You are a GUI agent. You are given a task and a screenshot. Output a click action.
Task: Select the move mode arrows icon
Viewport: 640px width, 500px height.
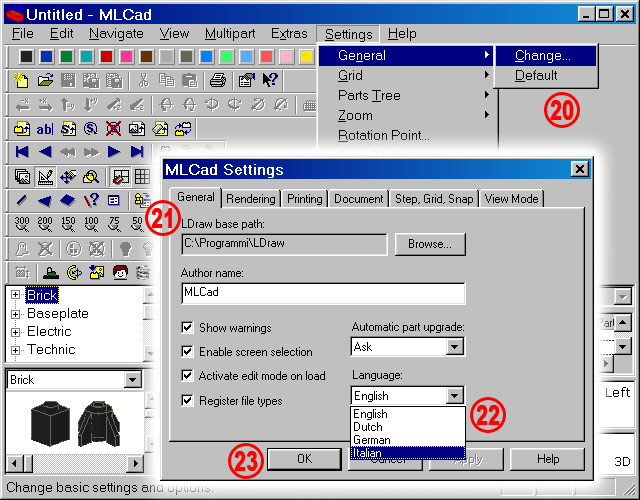click(68, 177)
